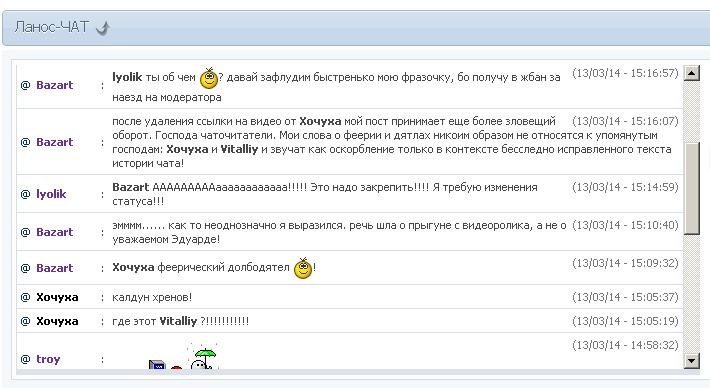Viewport: 710px width, 388px height.
Task: Click the @ symbol before the lyolik username
Action: 25,194
